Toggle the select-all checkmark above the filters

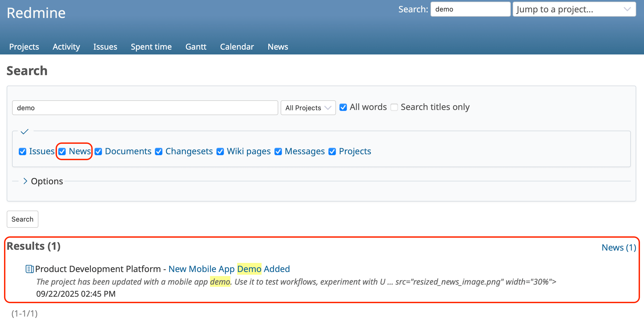[24, 132]
